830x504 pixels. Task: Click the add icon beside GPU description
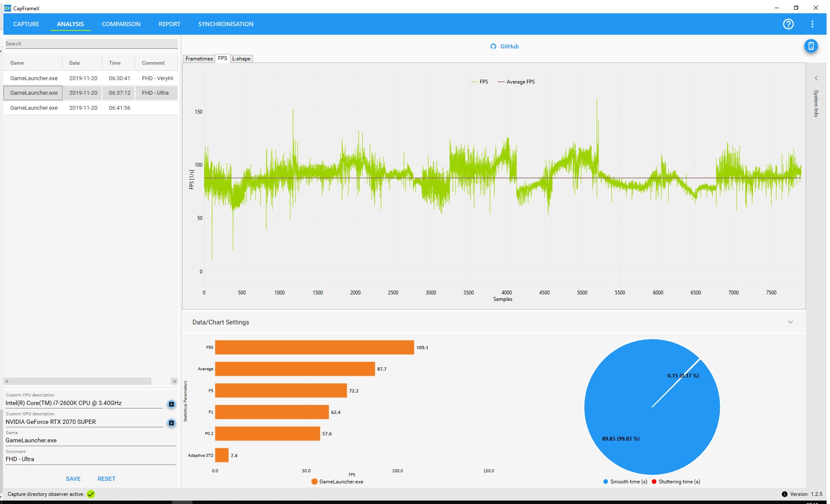(x=171, y=423)
